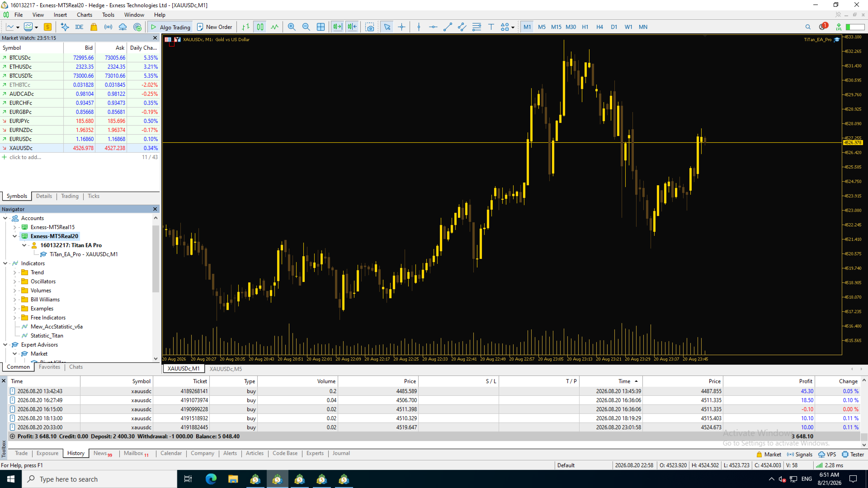Close the Market Watch panel
This screenshot has width=868, height=488.
[155, 38]
